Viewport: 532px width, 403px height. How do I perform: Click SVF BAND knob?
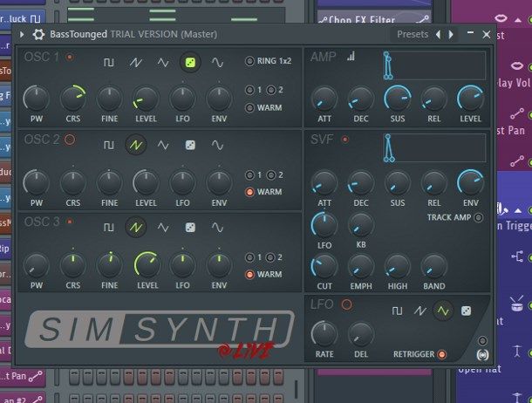point(434,267)
